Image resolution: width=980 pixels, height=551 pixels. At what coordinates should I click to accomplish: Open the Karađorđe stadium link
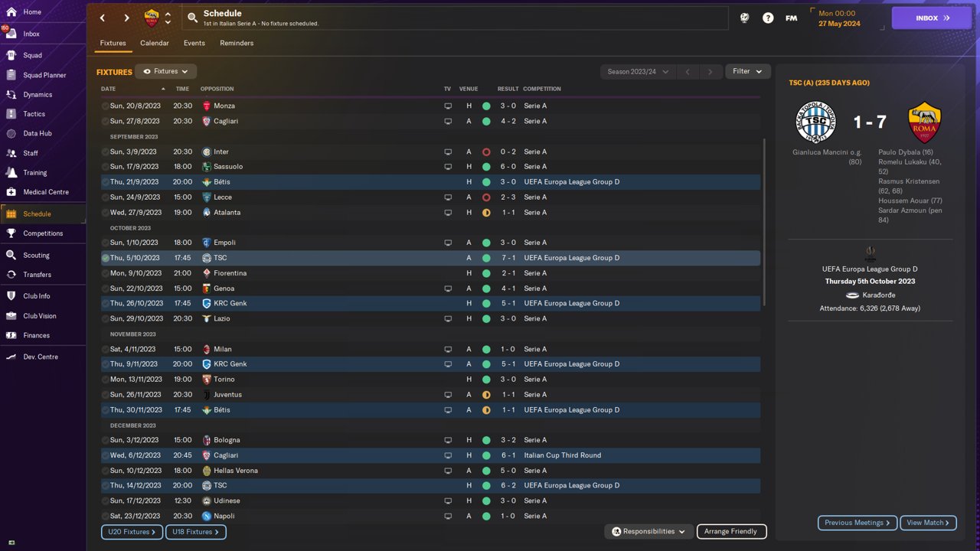[x=870, y=295]
